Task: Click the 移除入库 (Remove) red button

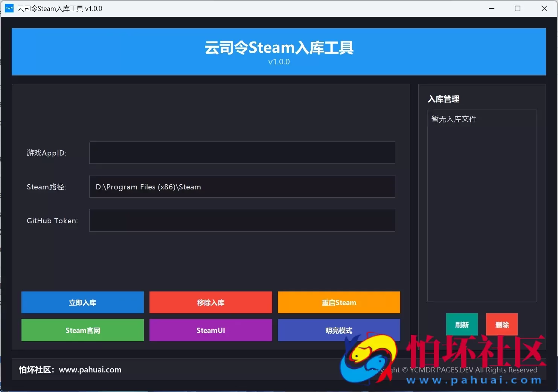Action: click(x=210, y=302)
